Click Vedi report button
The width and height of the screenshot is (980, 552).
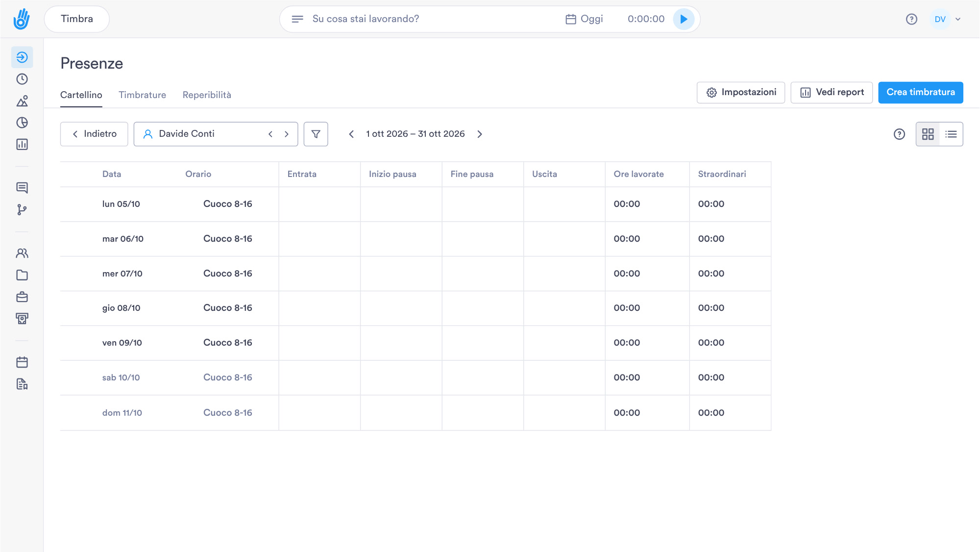(832, 93)
